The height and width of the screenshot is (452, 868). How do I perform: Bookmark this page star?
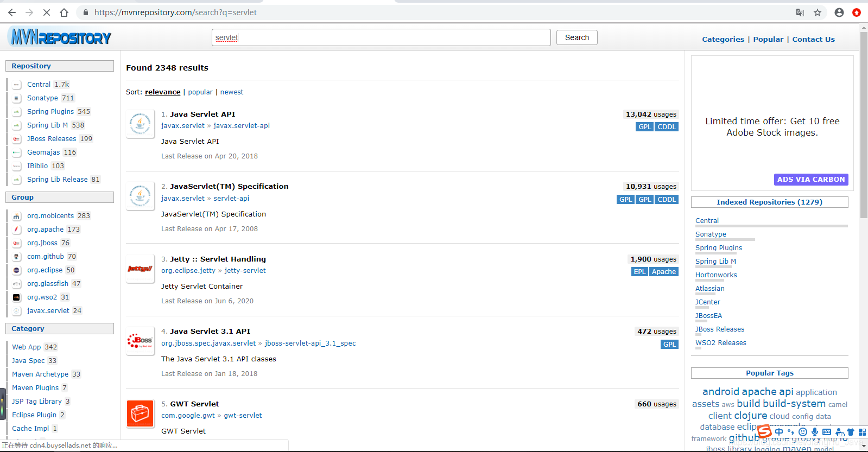(x=818, y=12)
